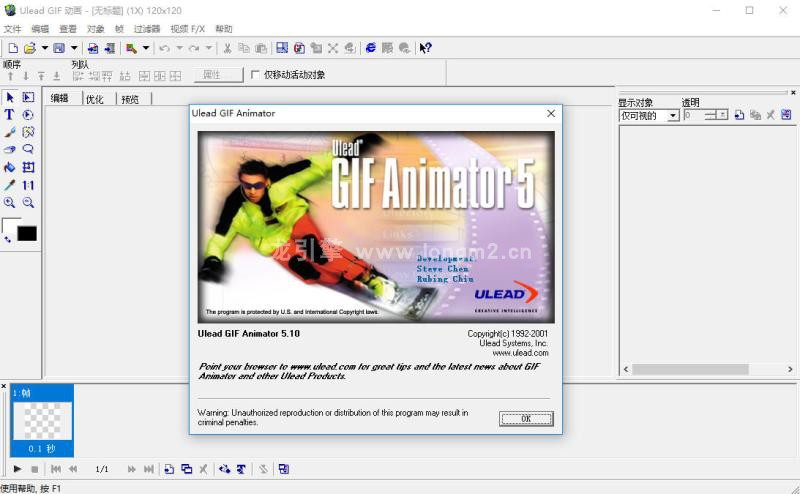
Task: Select the ellipse selection tool
Action: tap(28, 115)
